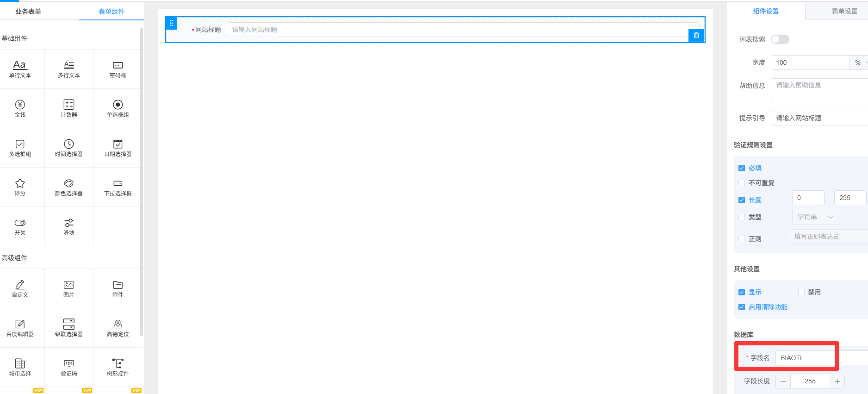
Task: Click the 字段名 input containing BIAOTI
Action: coord(805,358)
